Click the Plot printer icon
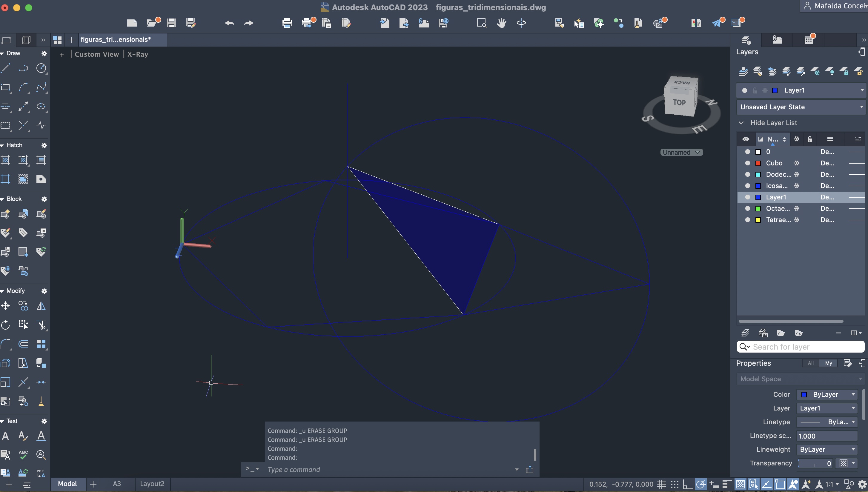The image size is (868, 492). (x=287, y=23)
